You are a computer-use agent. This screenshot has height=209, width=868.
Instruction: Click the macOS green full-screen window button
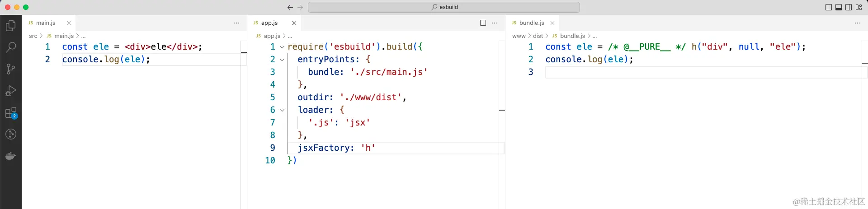click(26, 7)
